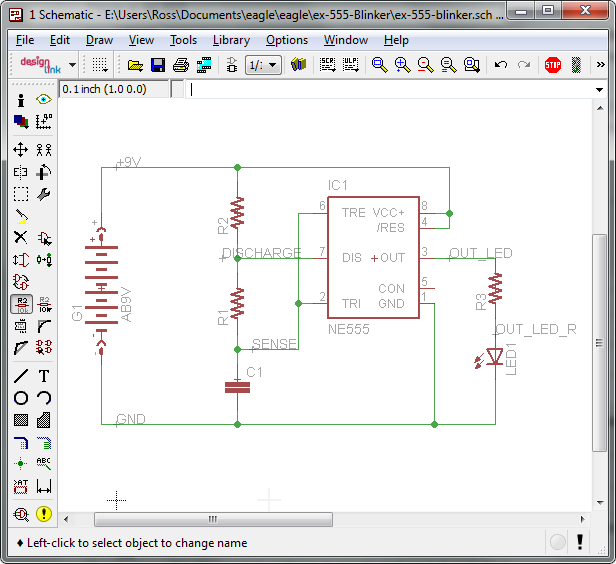Expand the designlink dropdown arrow
Viewport: 616px width, 564px height.
[72, 65]
